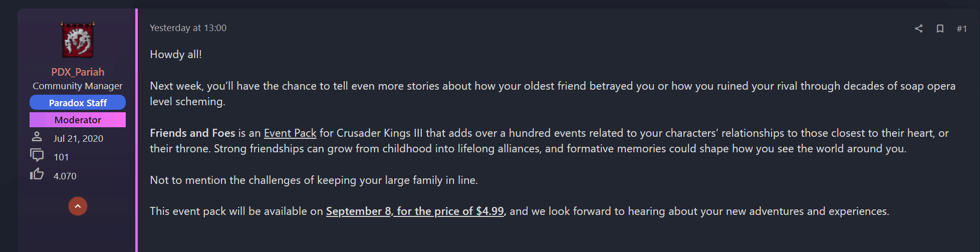980x252 pixels.
Task: Click the 'Howdy all!' greeting line
Action: [176, 54]
